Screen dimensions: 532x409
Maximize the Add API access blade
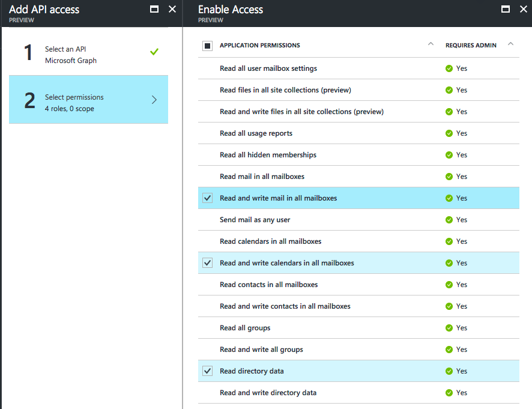tap(154, 9)
